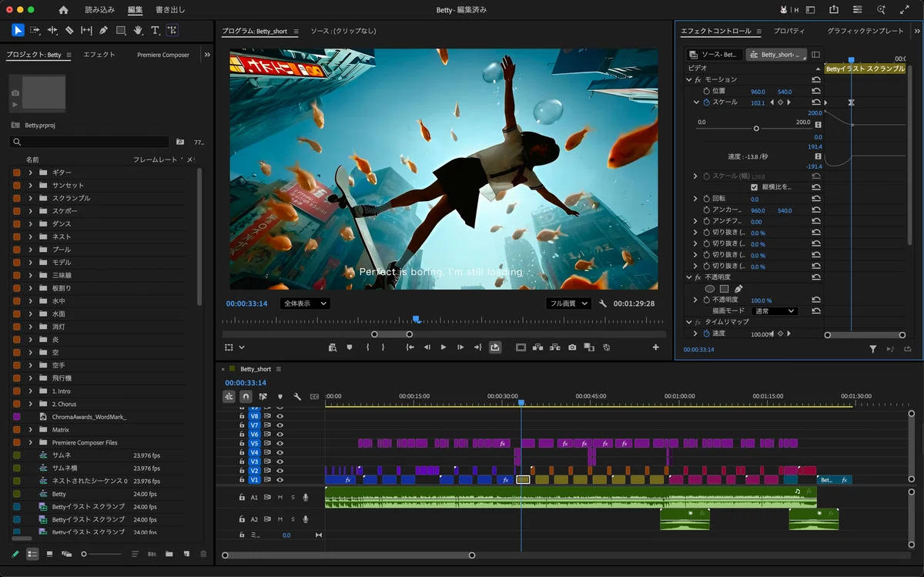Solo audio track A2
Screen dimensions: 924x577
click(x=293, y=519)
